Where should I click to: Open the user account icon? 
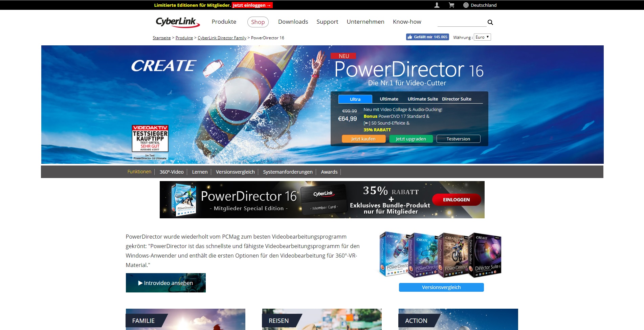[x=437, y=5]
